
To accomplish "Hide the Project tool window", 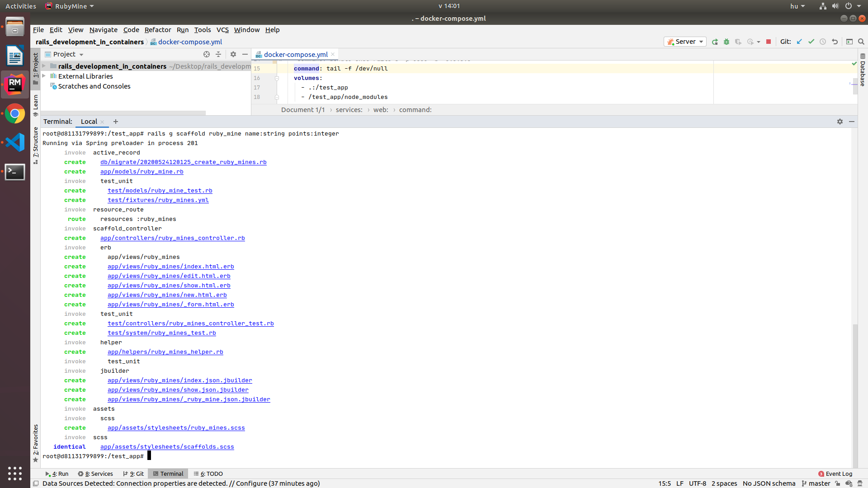I will tap(245, 54).
